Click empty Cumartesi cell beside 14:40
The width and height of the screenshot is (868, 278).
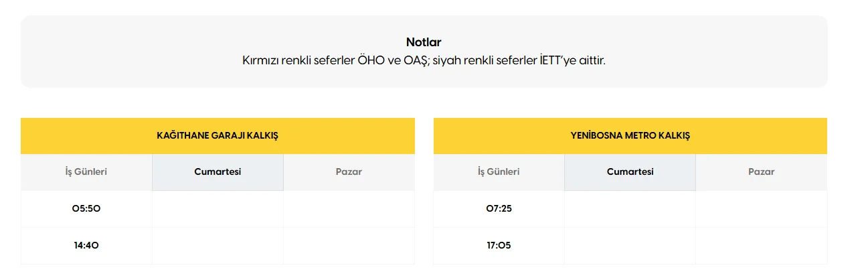218,245
